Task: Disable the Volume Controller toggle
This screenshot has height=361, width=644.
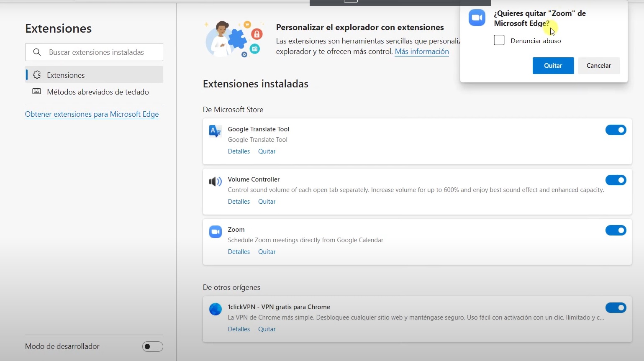Action: [x=616, y=180]
